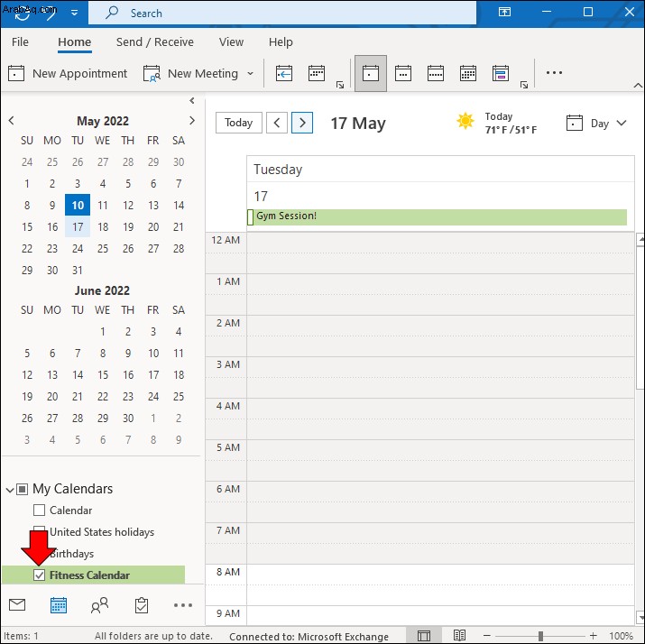Open ribbon overflow more commands

point(554,73)
